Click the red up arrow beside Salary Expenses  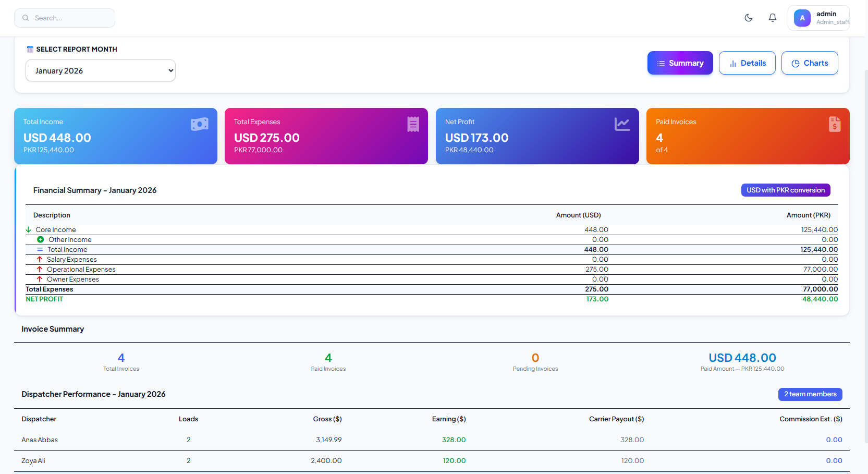point(40,260)
